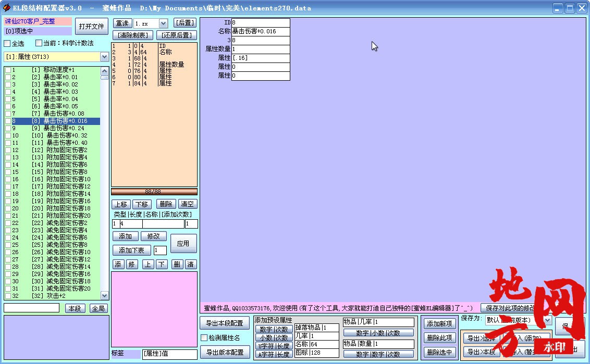
Task: Check the box for item 移动速度+1
Action: tap(8, 70)
